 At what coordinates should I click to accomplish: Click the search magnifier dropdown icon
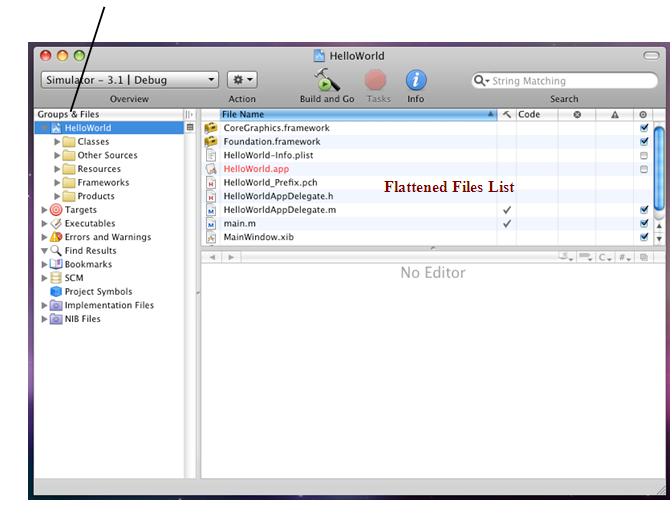pos(481,81)
